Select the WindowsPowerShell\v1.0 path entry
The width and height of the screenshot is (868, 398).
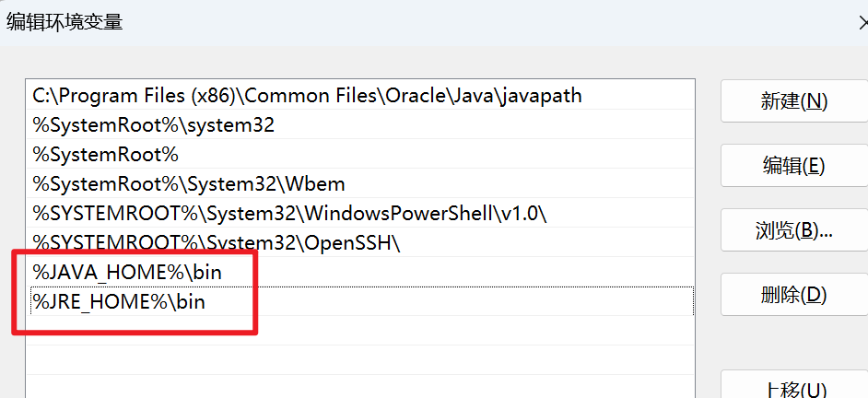tap(359, 213)
